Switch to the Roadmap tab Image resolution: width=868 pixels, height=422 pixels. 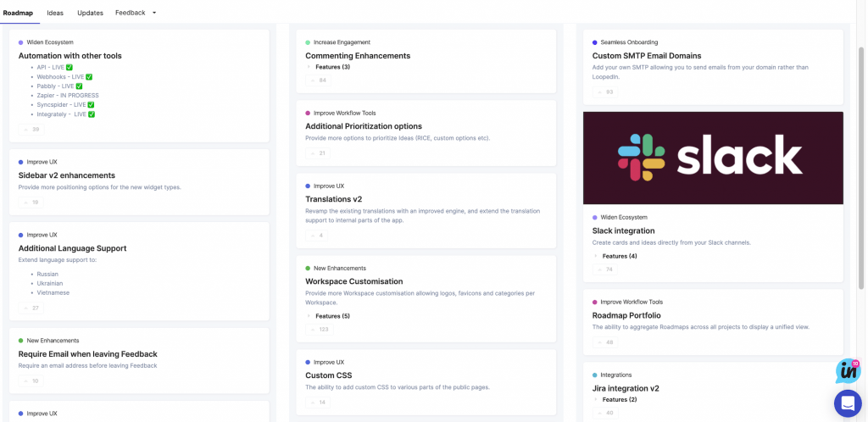click(18, 13)
